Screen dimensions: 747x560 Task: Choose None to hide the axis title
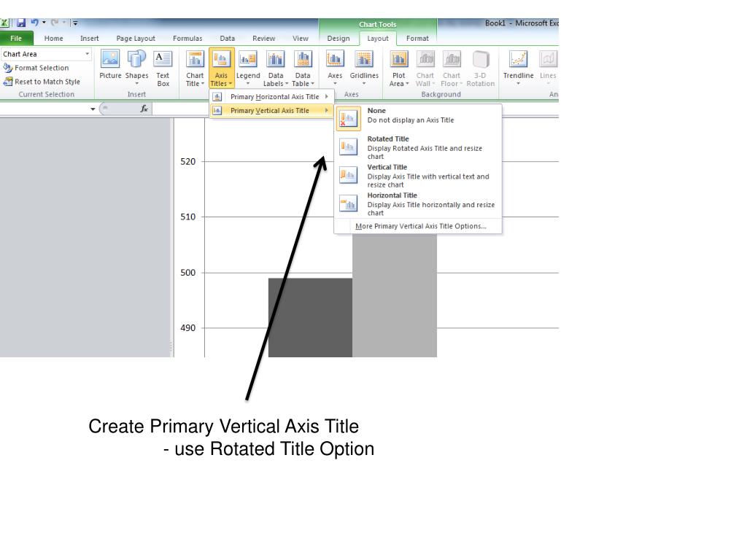point(418,117)
